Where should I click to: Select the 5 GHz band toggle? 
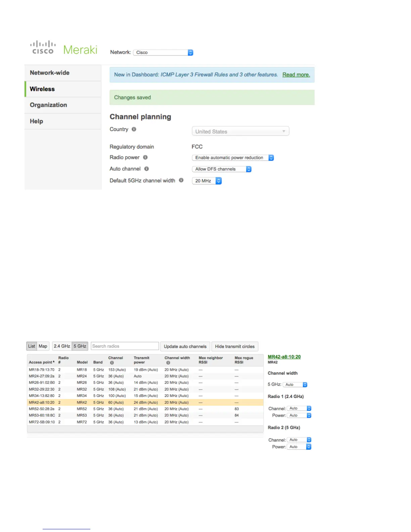(x=80, y=346)
